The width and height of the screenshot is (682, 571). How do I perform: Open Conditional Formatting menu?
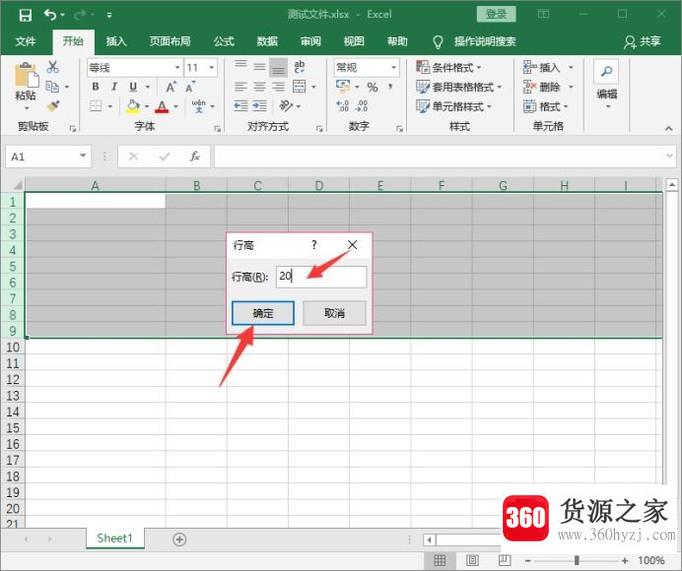pyautogui.click(x=448, y=67)
